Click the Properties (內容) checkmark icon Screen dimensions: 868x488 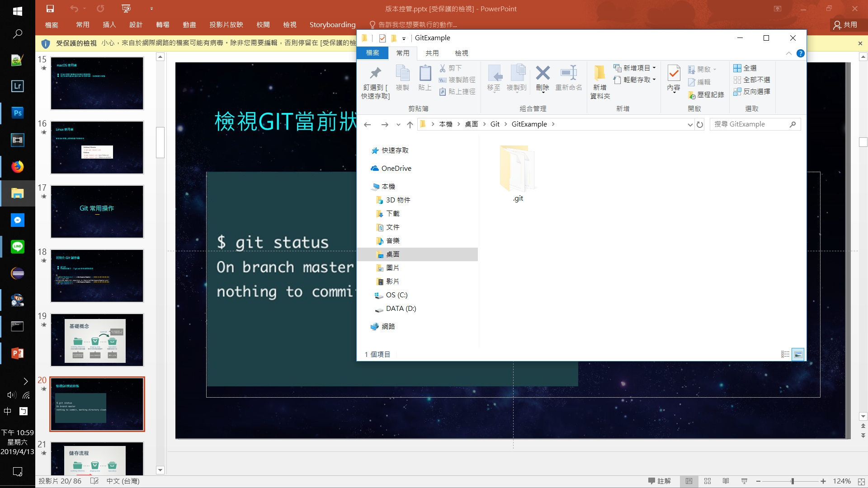(x=674, y=74)
